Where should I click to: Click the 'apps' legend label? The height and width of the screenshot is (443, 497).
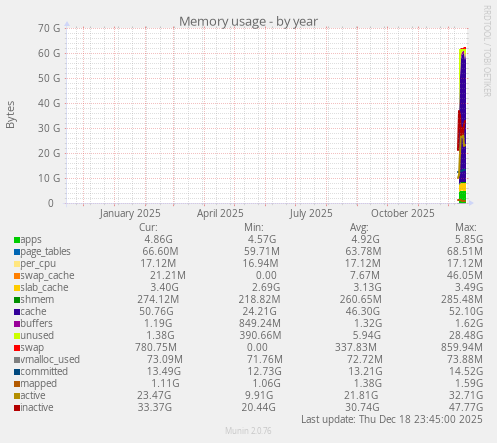31,240
